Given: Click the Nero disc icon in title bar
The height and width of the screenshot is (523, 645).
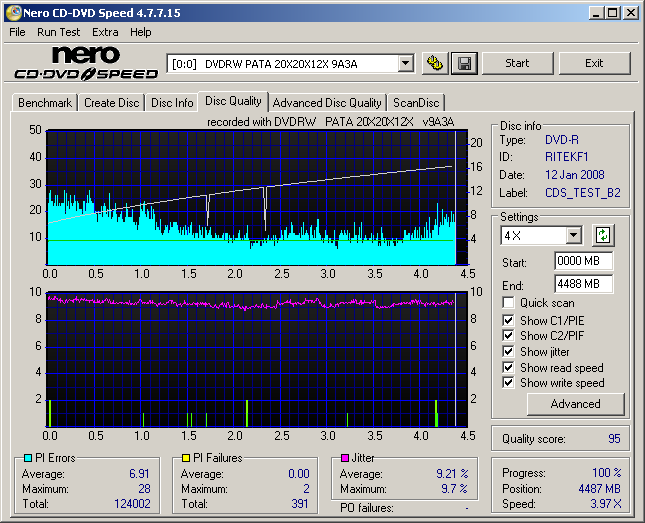Looking at the screenshot, I should click(x=14, y=13).
